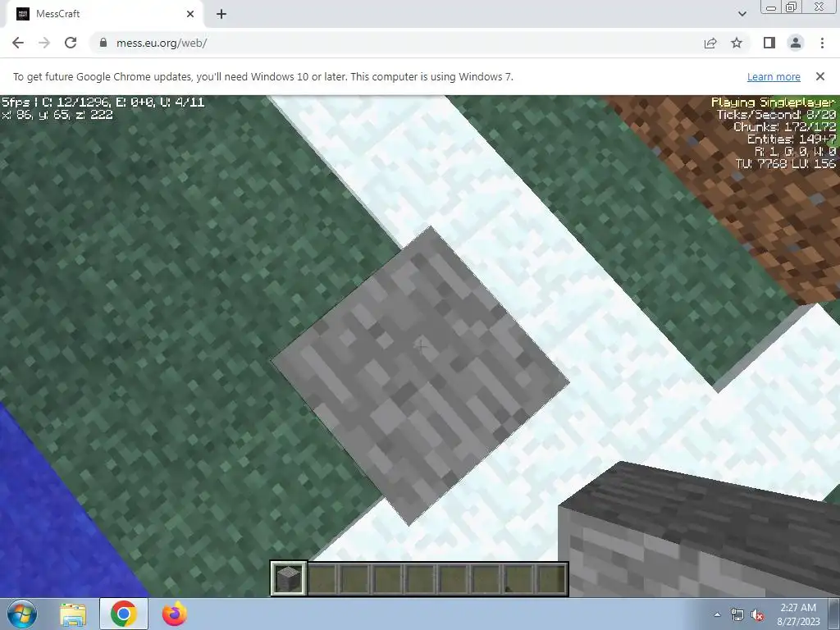Click the browser forward arrow
The height and width of the screenshot is (630, 840).
point(44,43)
